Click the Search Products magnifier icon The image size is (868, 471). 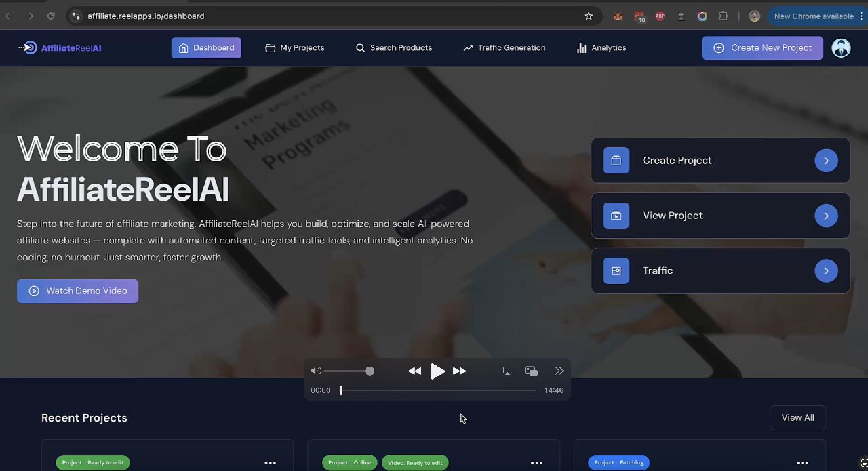[360, 47]
